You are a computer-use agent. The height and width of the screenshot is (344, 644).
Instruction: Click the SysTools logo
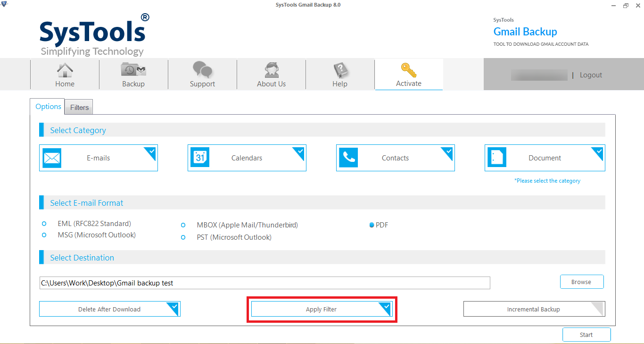point(94,34)
